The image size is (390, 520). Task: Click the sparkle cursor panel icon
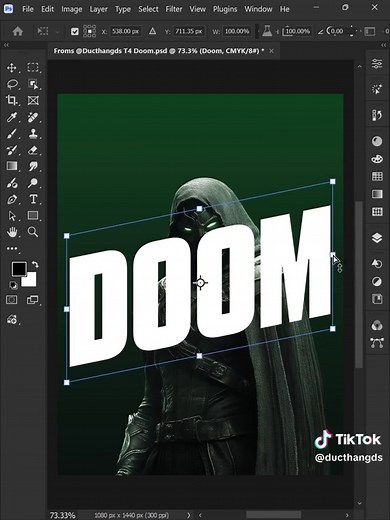(377, 89)
